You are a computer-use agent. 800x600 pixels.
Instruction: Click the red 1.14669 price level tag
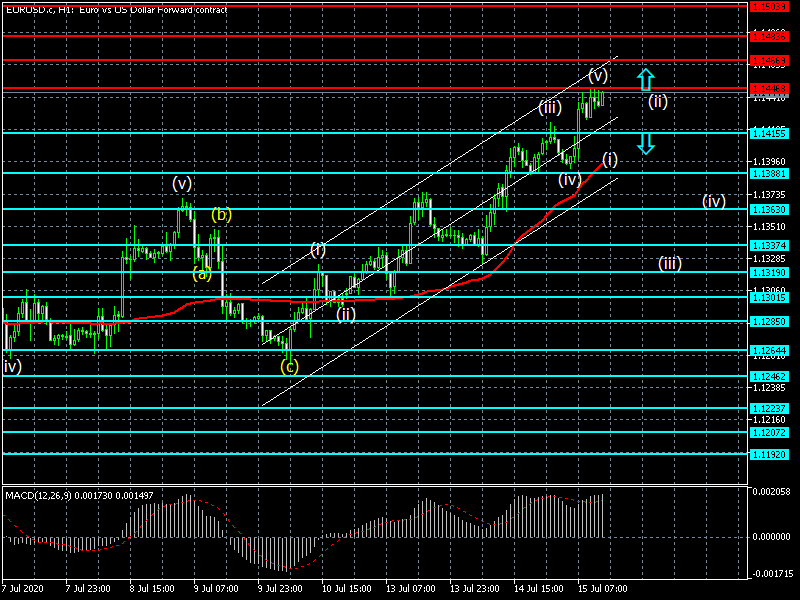769,61
